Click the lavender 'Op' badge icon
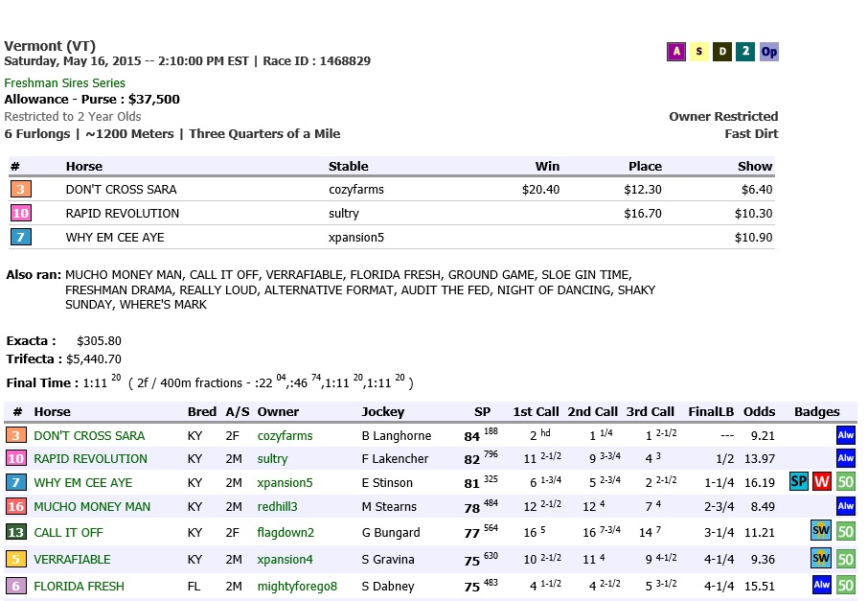 pos(768,52)
